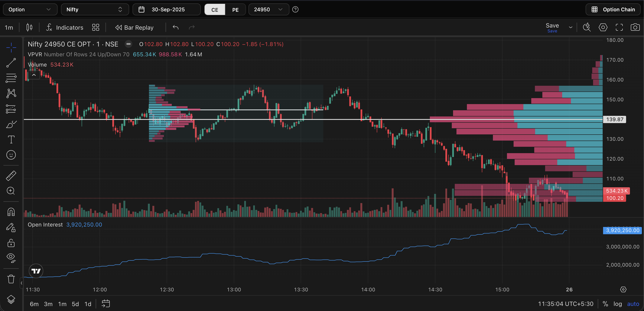Image resolution: width=644 pixels, height=311 pixels.
Task: Open the help question mark icon
Action: pos(295,10)
